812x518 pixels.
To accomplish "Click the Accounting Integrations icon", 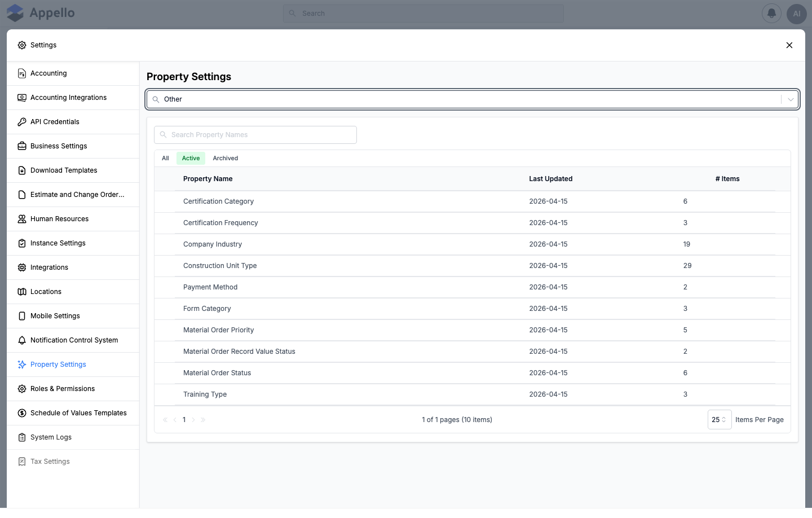I will (22, 98).
